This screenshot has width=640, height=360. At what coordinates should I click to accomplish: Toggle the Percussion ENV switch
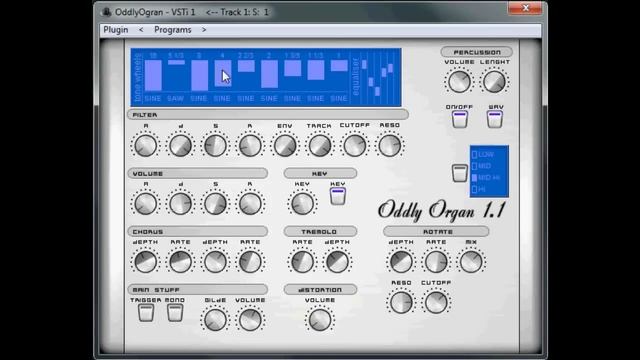(x=495, y=120)
